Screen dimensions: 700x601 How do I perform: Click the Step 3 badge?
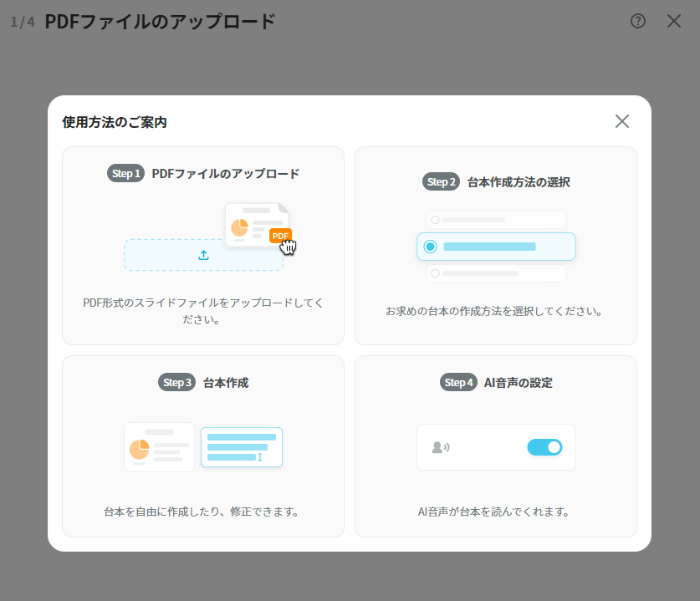point(176,382)
